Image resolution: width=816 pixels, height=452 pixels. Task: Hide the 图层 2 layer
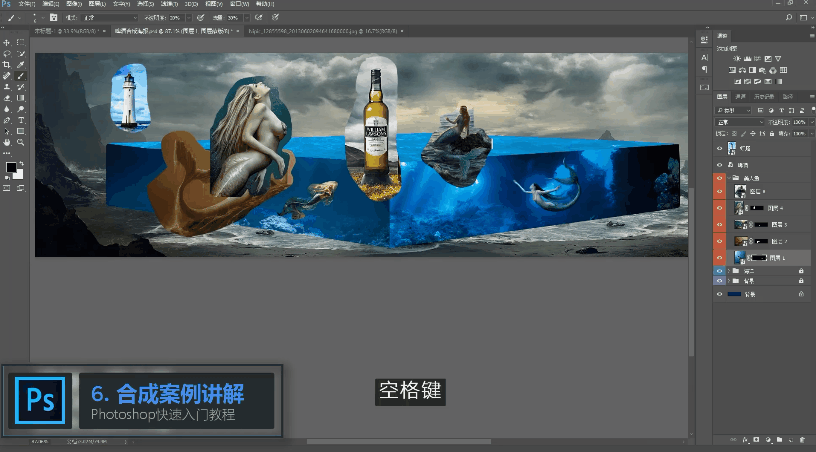719,241
